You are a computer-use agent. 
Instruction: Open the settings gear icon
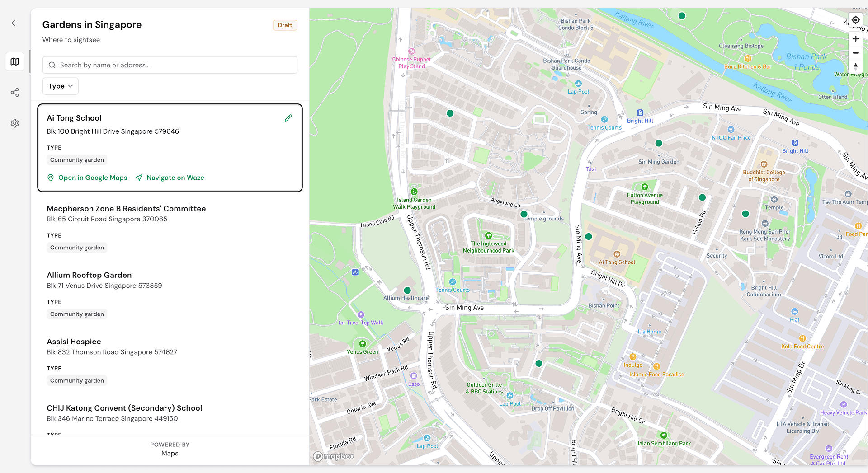(15, 123)
